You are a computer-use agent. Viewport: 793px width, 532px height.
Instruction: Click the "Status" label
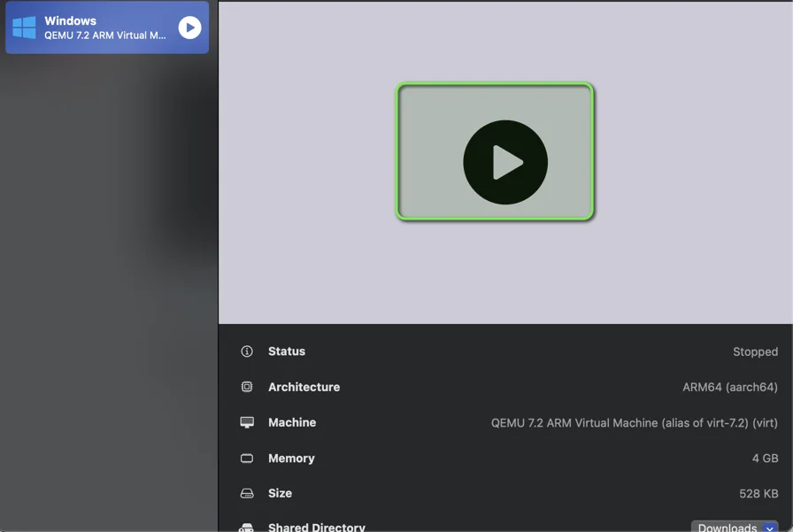pos(287,351)
